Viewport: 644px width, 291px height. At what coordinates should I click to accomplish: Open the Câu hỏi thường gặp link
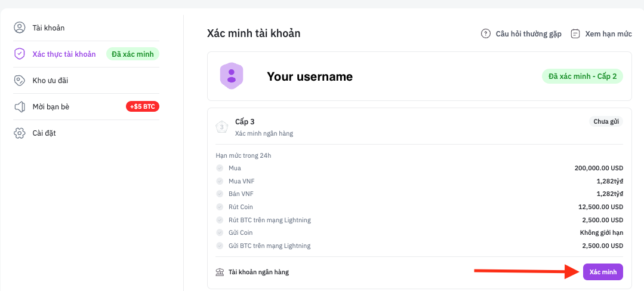(528, 33)
